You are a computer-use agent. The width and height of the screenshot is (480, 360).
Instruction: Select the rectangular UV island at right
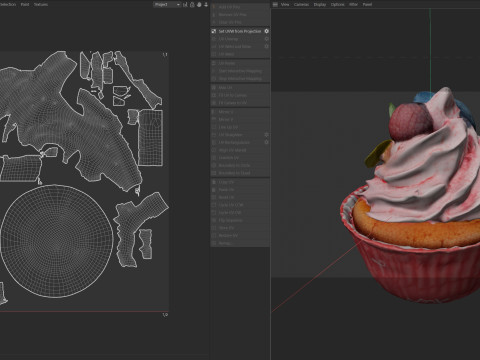151,137
